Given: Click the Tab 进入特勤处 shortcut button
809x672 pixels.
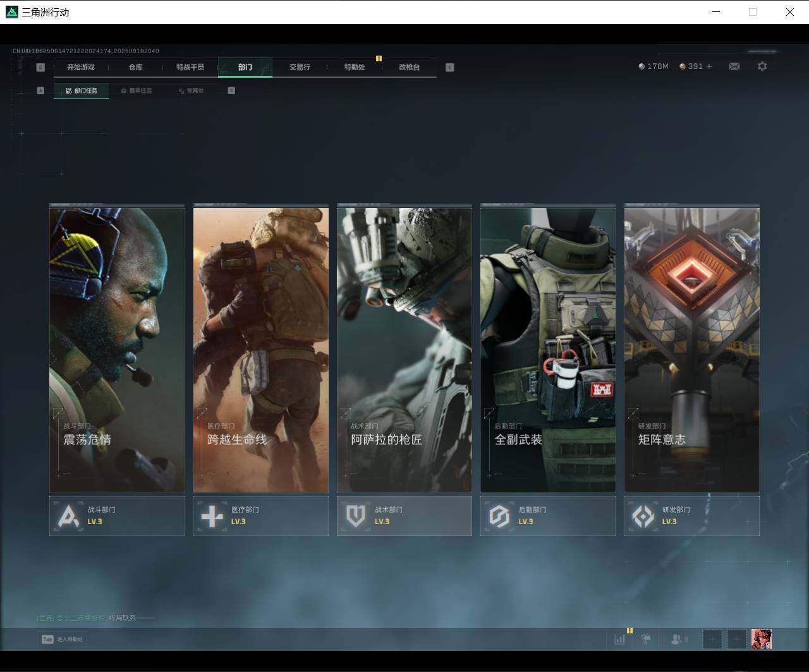Looking at the screenshot, I should tap(62, 639).
